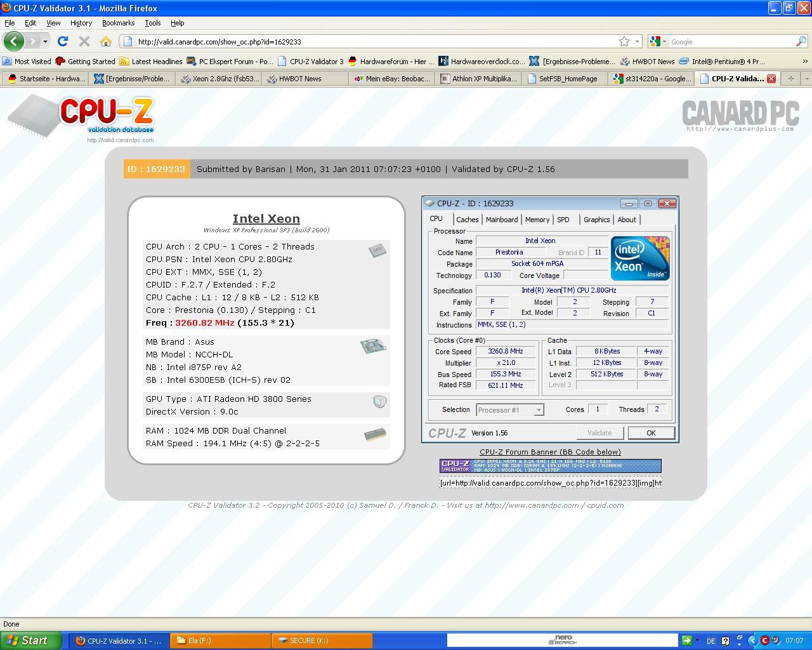Open the back/forward history dropdown arrow
Viewport: 812px width, 650px height.
click(45, 41)
